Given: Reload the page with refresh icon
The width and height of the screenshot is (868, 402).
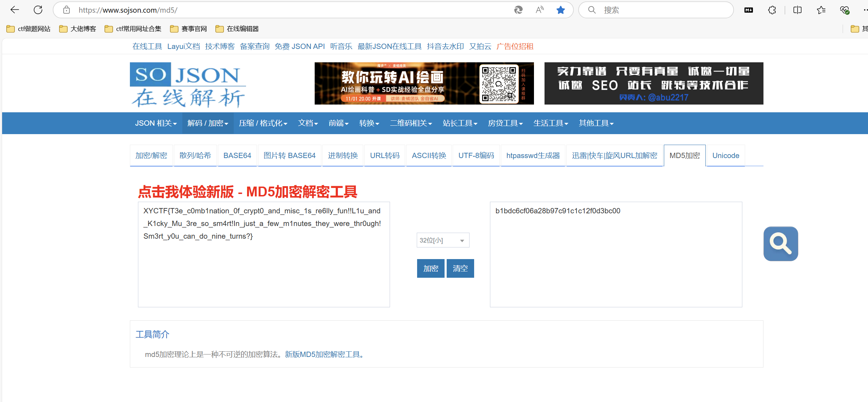Looking at the screenshot, I should [x=38, y=10].
